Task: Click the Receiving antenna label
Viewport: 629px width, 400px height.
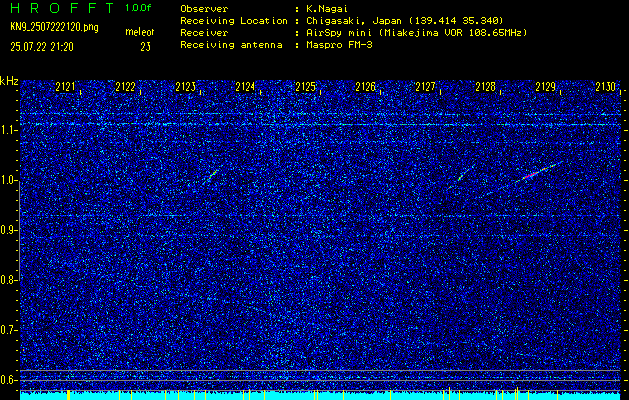Action: click(x=231, y=45)
